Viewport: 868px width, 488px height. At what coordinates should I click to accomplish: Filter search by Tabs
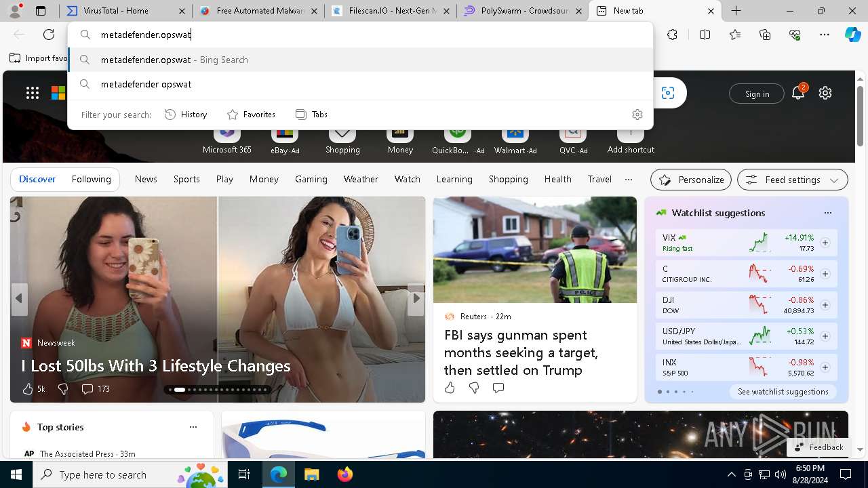tap(311, 115)
